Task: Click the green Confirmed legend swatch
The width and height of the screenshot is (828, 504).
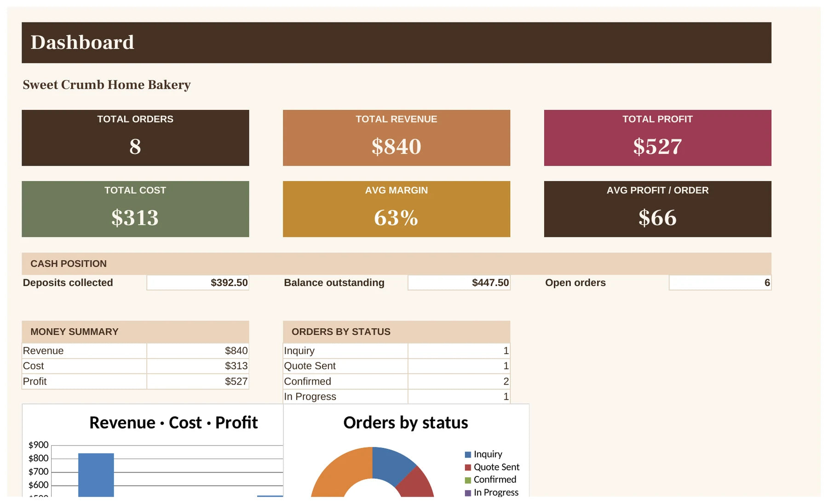Action: pyautogui.click(x=468, y=480)
